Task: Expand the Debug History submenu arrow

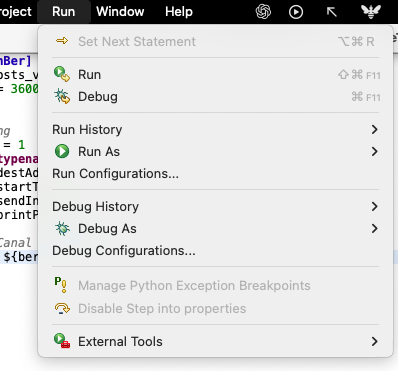Action: [x=375, y=206]
